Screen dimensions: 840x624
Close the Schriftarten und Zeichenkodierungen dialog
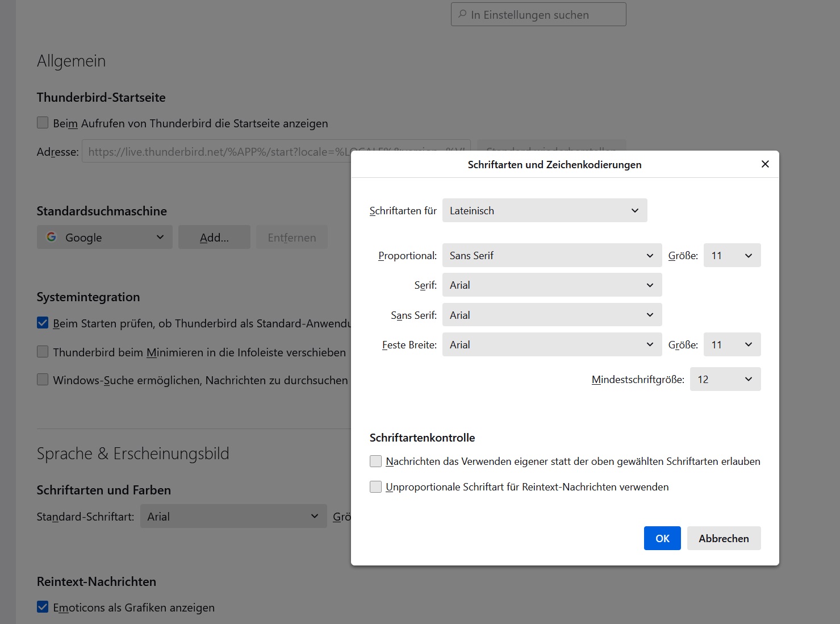[765, 164]
